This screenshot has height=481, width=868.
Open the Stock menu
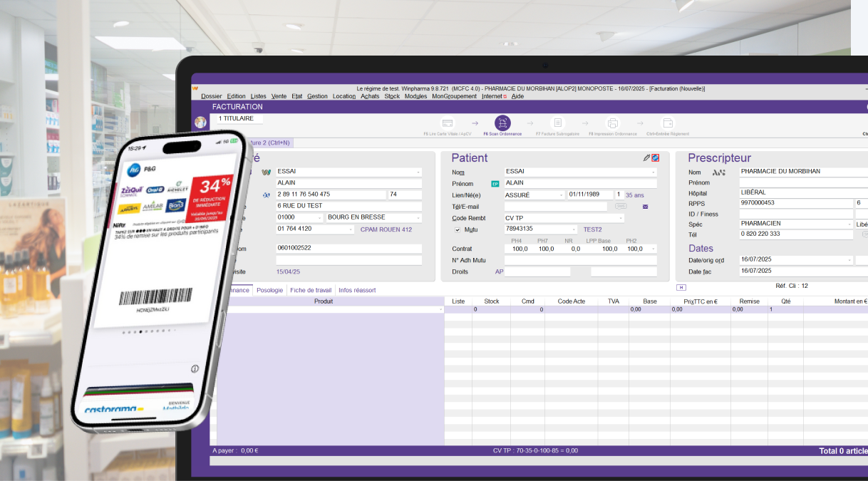(392, 96)
